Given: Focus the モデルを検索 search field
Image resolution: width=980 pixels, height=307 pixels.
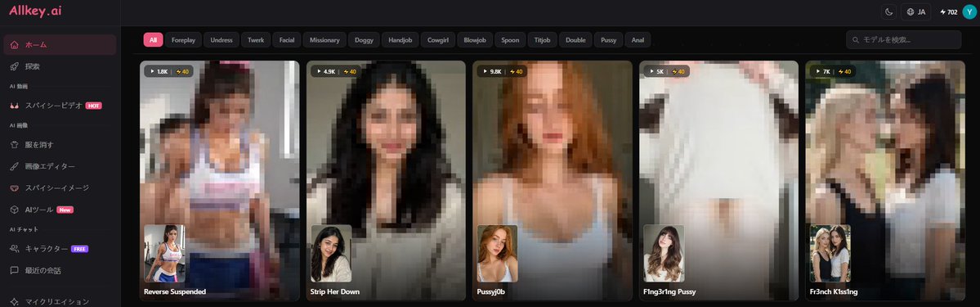Looking at the screenshot, I should tap(903, 40).
